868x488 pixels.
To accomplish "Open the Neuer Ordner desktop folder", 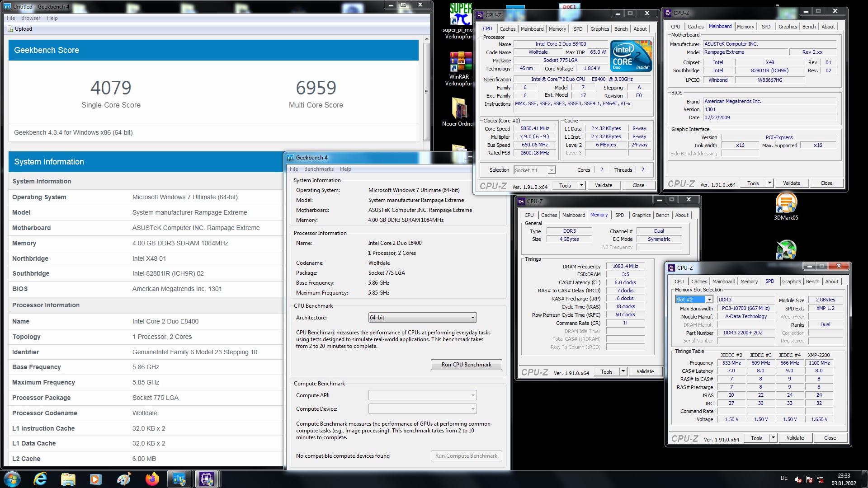I will coord(458,112).
